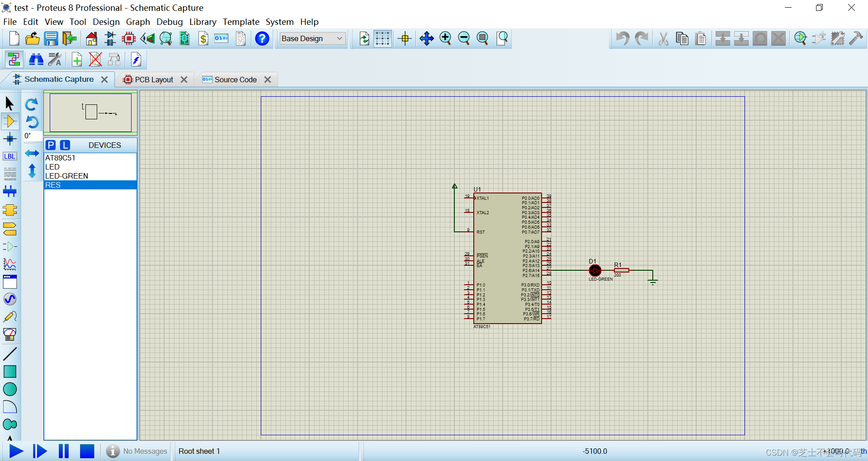This screenshot has height=461, width=868.
Task: Click the New Project icon
Action: click(x=14, y=38)
